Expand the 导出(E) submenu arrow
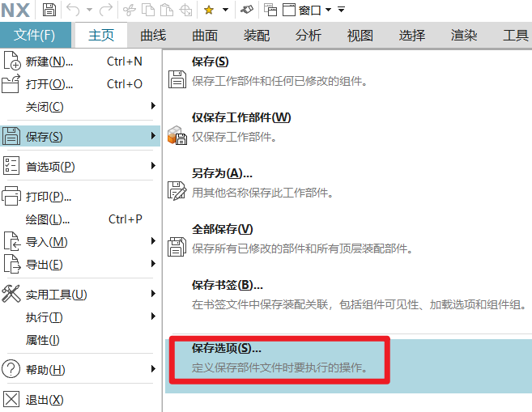 153,264
